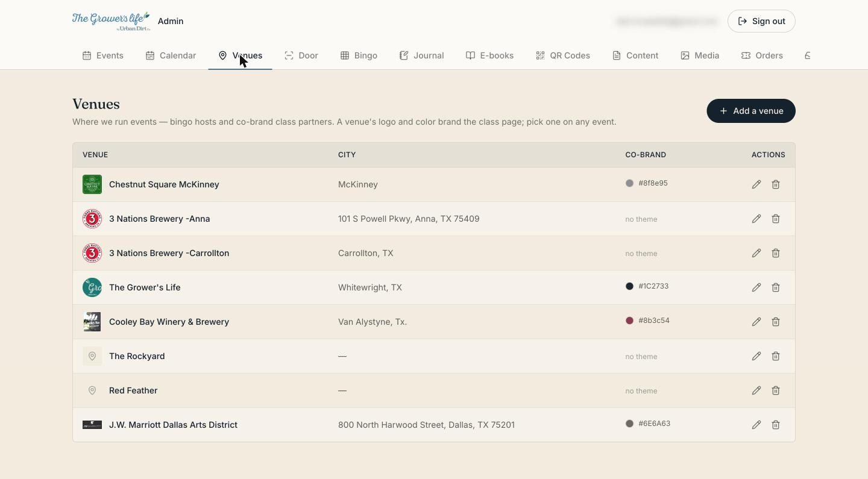This screenshot has height=479, width=868.
Task: Click the #8b3c54 maroon color swatch
Action: pos(629,321)
